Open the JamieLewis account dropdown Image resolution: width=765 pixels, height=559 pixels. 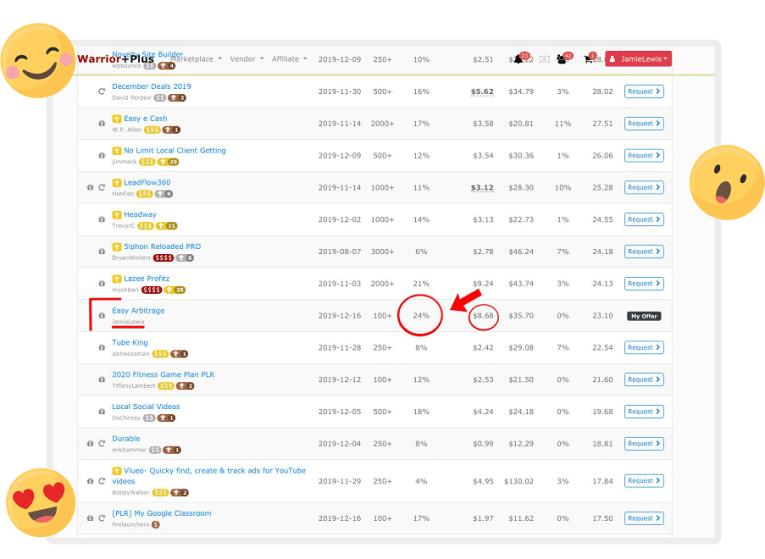point(638,59)
